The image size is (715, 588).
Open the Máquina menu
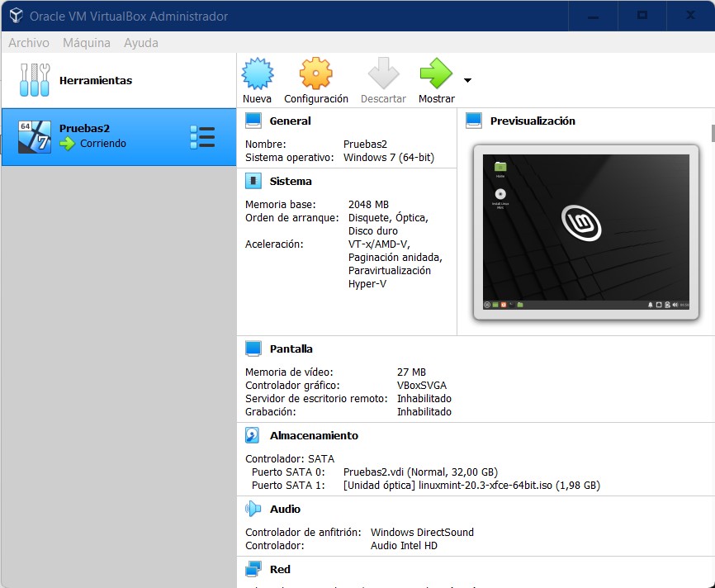87,43
